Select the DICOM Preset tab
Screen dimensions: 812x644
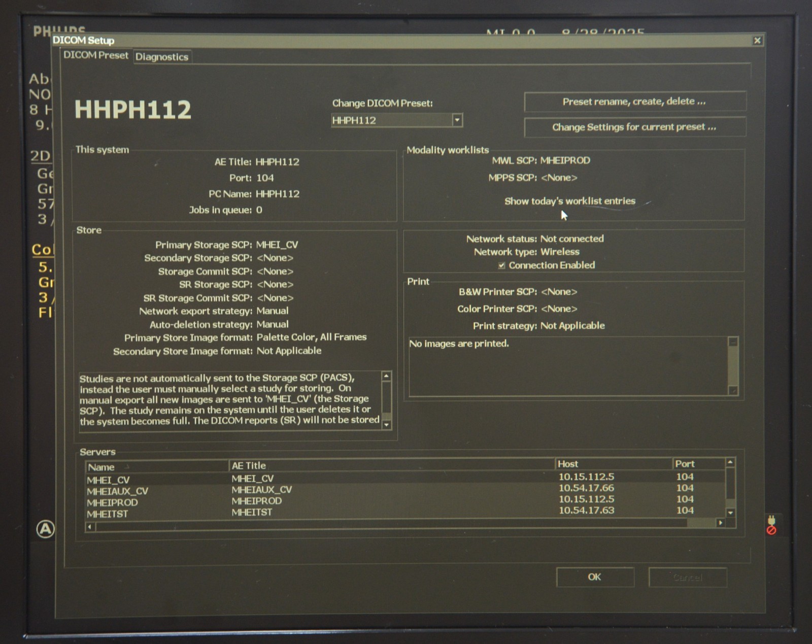point(96,55)
